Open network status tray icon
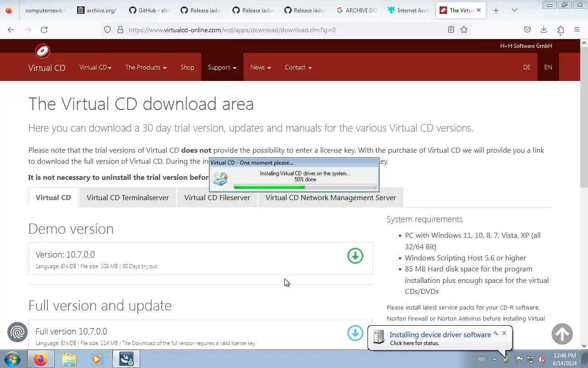 [531, 359]
